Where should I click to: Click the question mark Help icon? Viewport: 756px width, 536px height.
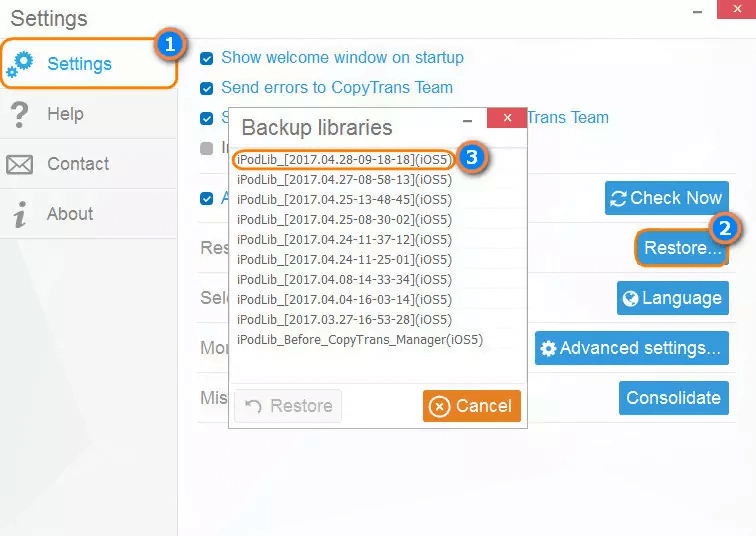point(19,115)
